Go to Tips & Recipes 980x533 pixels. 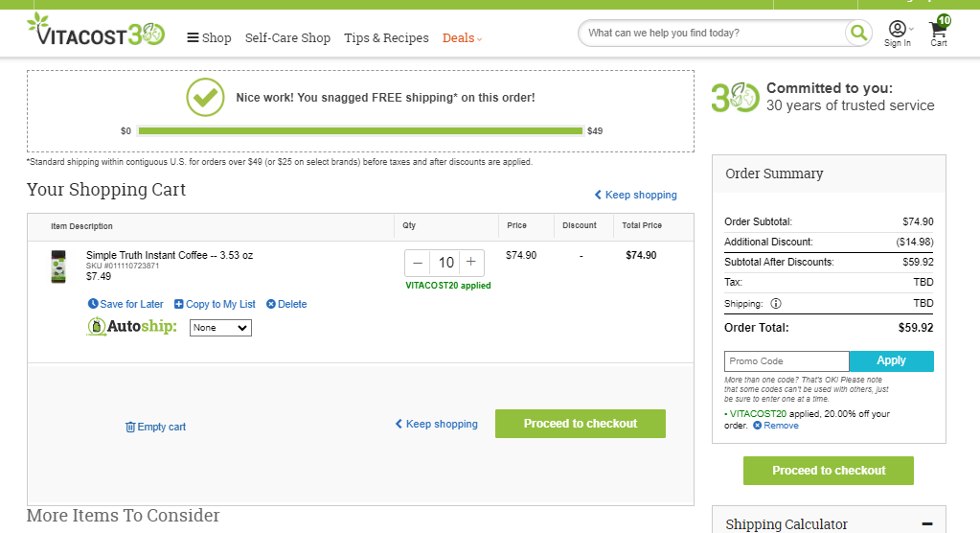tap(386, 38)
